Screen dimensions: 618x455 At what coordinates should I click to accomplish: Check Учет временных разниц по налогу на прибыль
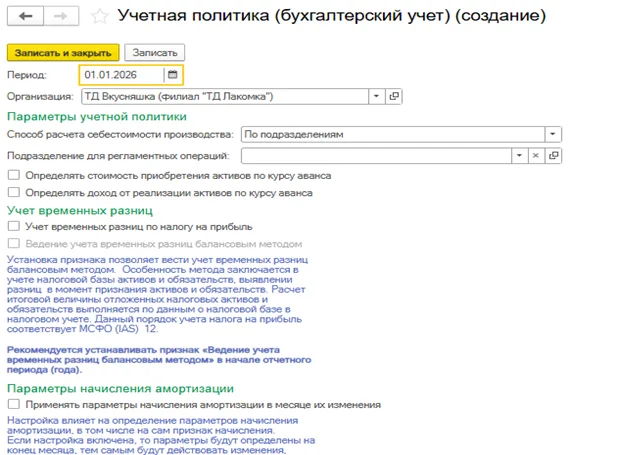coord(14,226)
